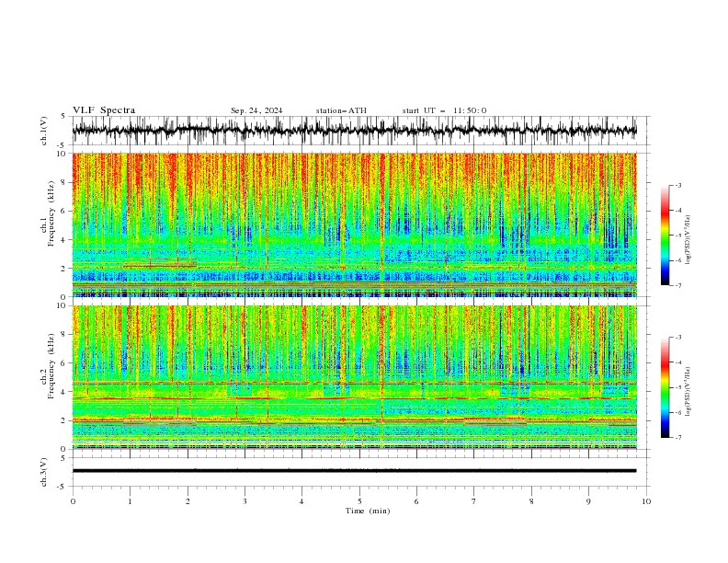Click time-axis tick label "1"

click(x=130, y=501)
